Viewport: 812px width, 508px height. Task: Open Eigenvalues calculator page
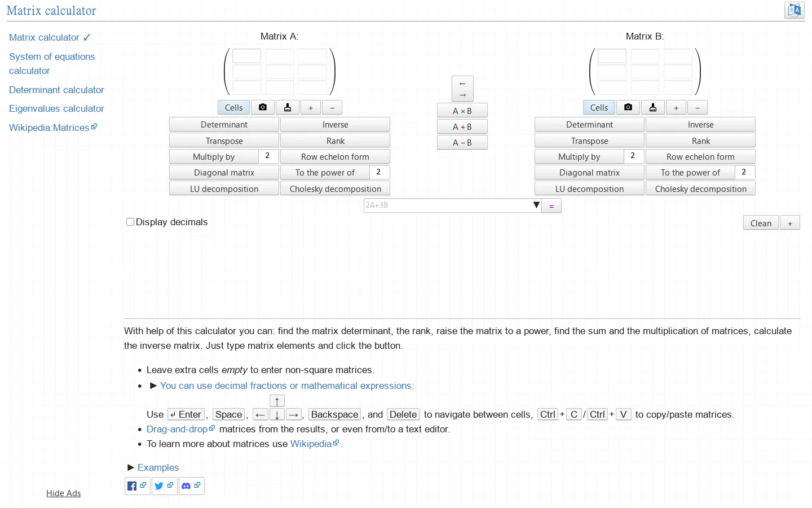pyautogui.click(x=56, y=108)
